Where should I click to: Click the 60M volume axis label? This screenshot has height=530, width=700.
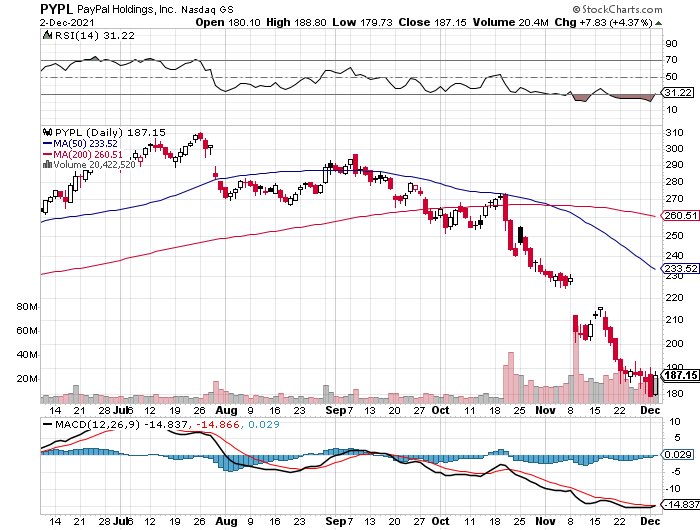(x=27, y=331)
